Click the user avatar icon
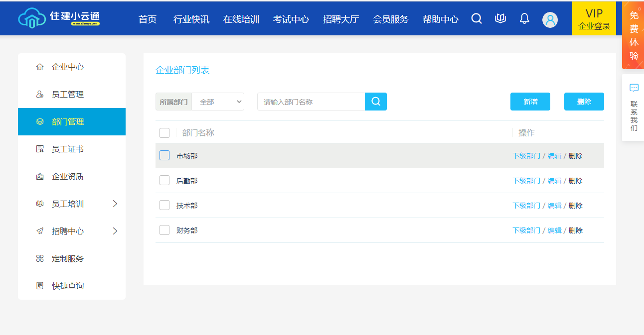 (x=550, y=20)
